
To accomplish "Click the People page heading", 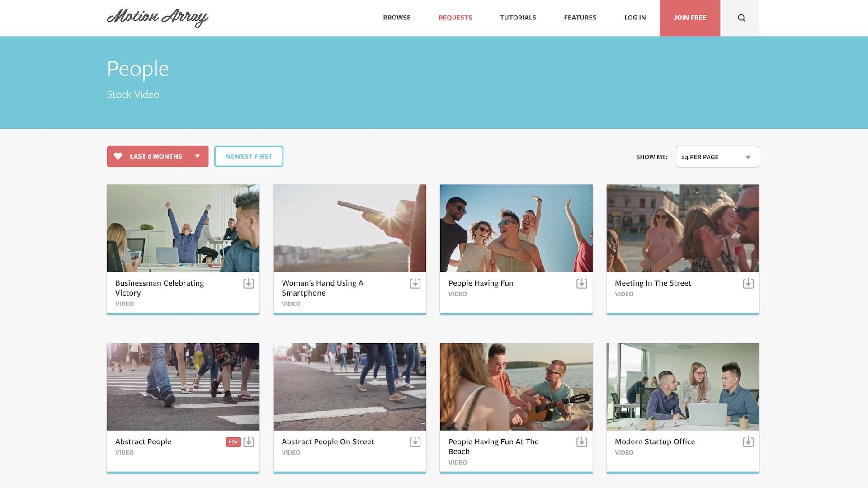I will coord(138,69).
